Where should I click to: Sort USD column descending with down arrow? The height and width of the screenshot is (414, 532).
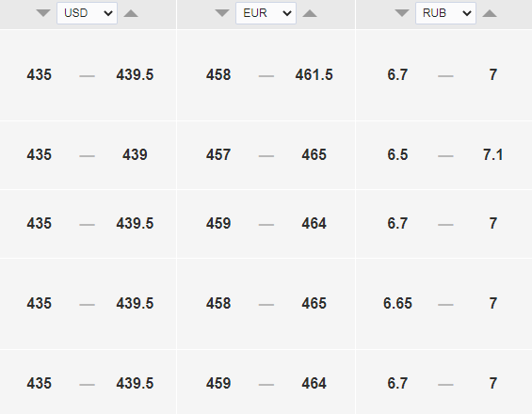click(x=43, y=13)
